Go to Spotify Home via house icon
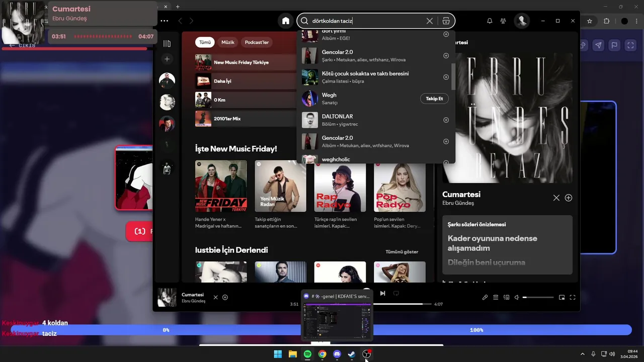Image resolution: width=644 pixels, height=362 pixels. tap(286, 21)
